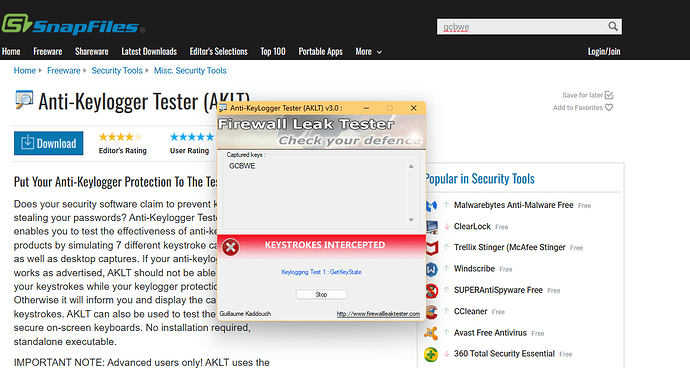Click the Stop button in AKLT window
690x368 pixels.
[x=321, y=294]
